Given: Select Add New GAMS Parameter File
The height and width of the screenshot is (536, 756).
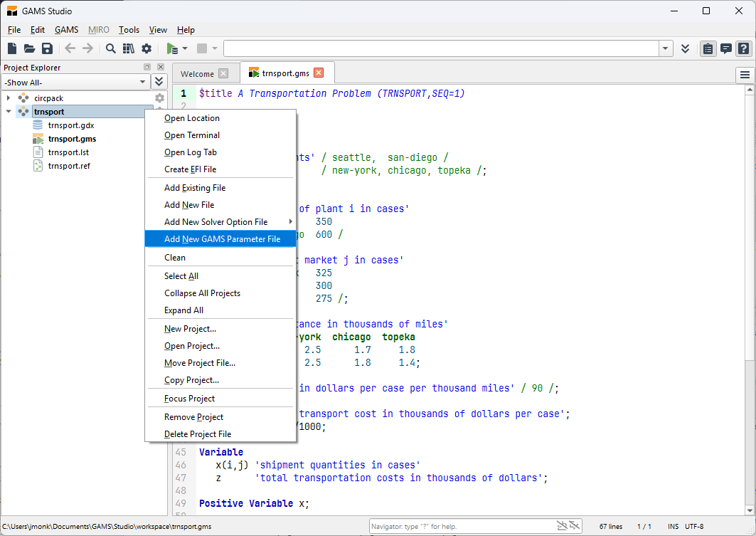Looking at the screenshot, I should 222,239.
